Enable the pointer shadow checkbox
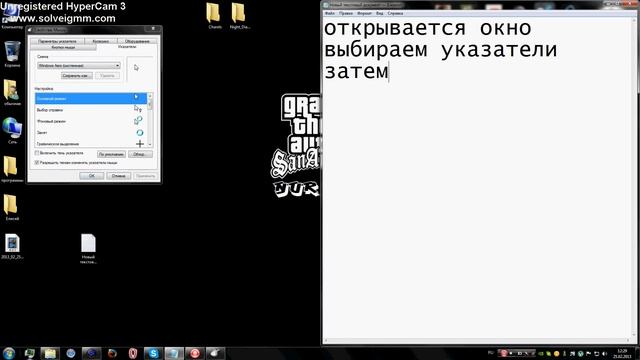The image size is (640, 360). tap(37, 153)
